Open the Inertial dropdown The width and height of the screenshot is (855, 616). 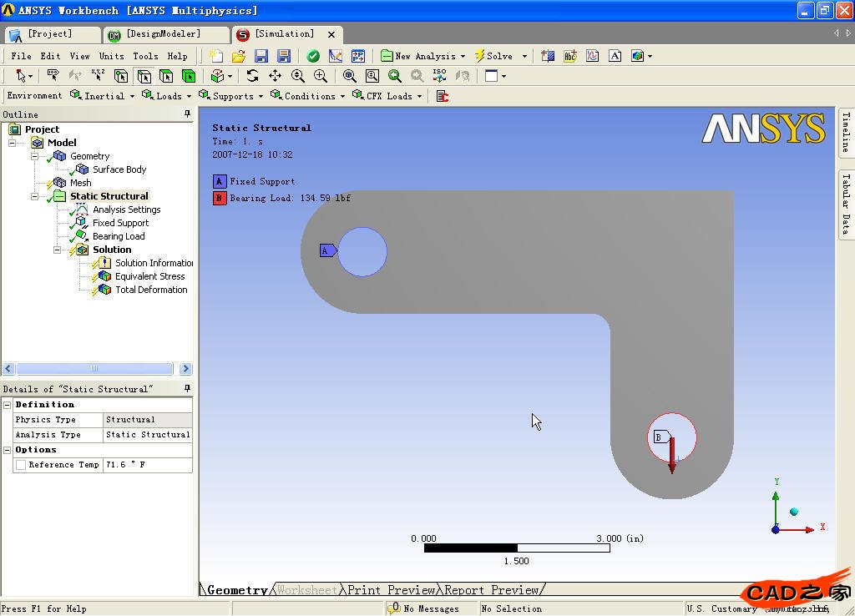(102, 96)
